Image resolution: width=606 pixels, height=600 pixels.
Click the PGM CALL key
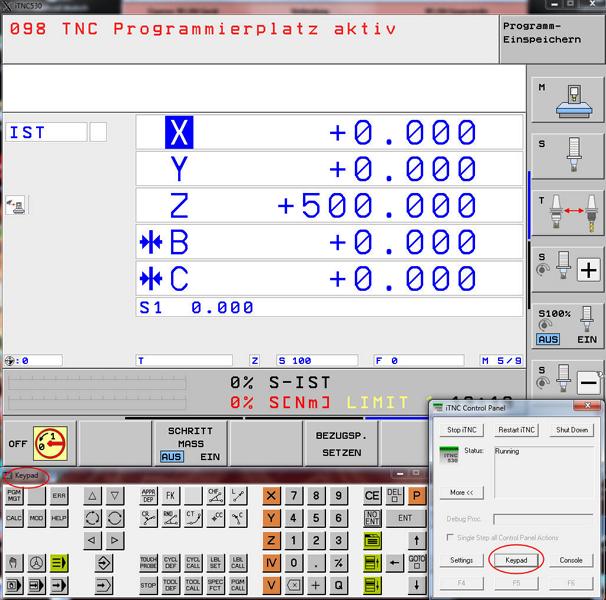238,585
